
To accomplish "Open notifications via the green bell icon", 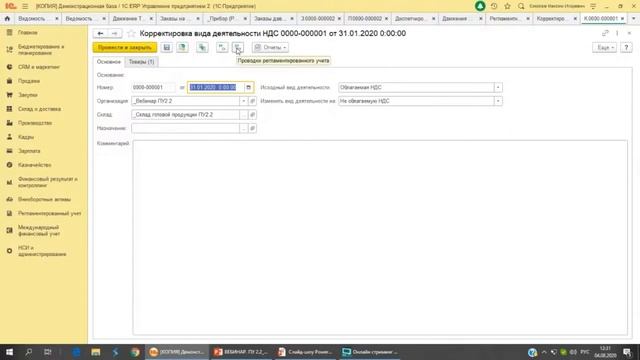I will (480, 6).
